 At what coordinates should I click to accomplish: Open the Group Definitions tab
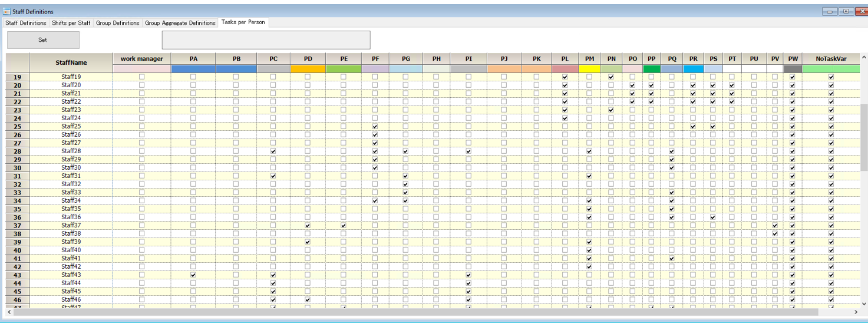point(118,23)
